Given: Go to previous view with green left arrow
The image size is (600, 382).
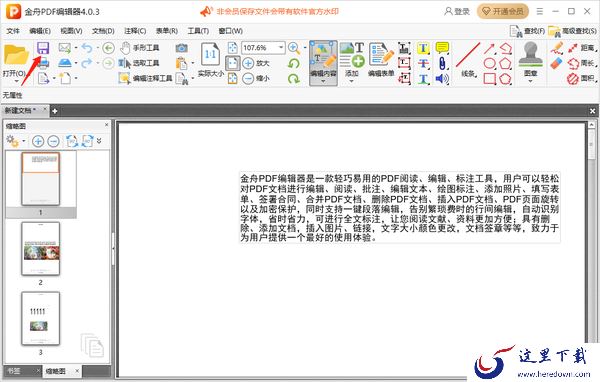Looking at the screenshot, I should (109, 48).
